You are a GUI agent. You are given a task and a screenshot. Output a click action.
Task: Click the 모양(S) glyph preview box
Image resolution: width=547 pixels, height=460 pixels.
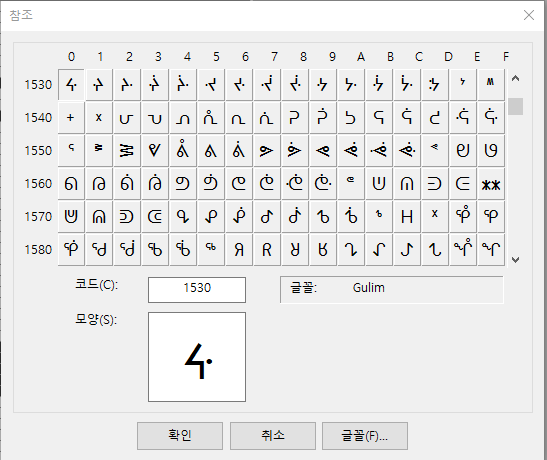coord(197,357)
